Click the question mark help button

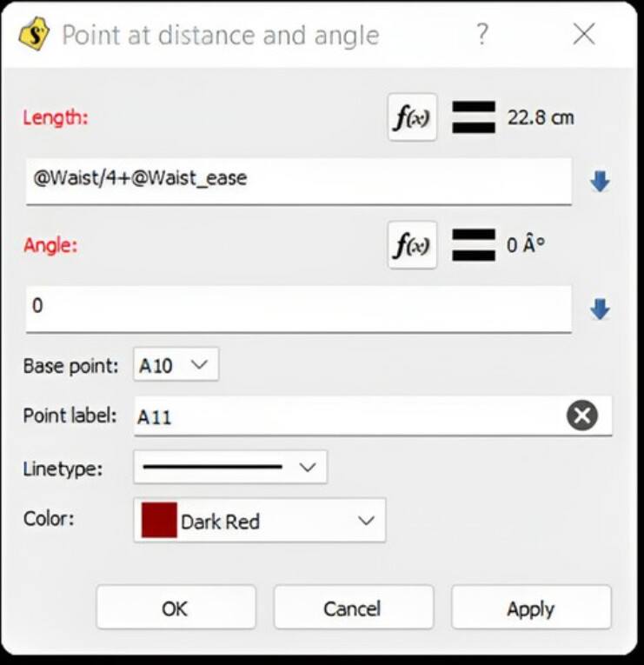click(481, 35)
